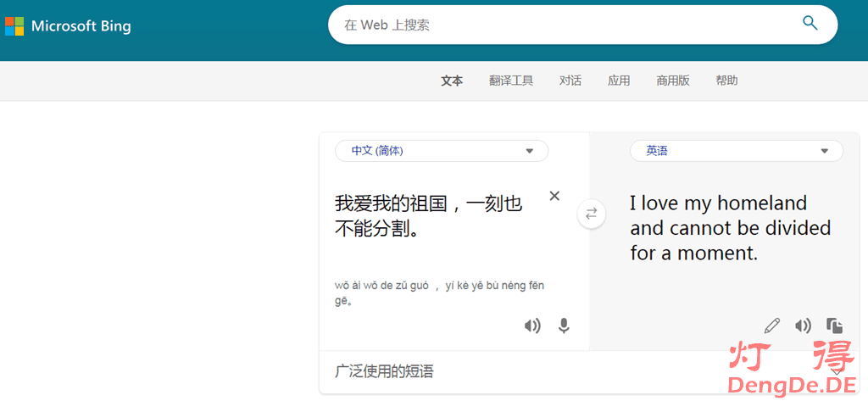Click the search magnifier icon
The width and height of the screenshot is (868, 401).
[x=810, y=24]
